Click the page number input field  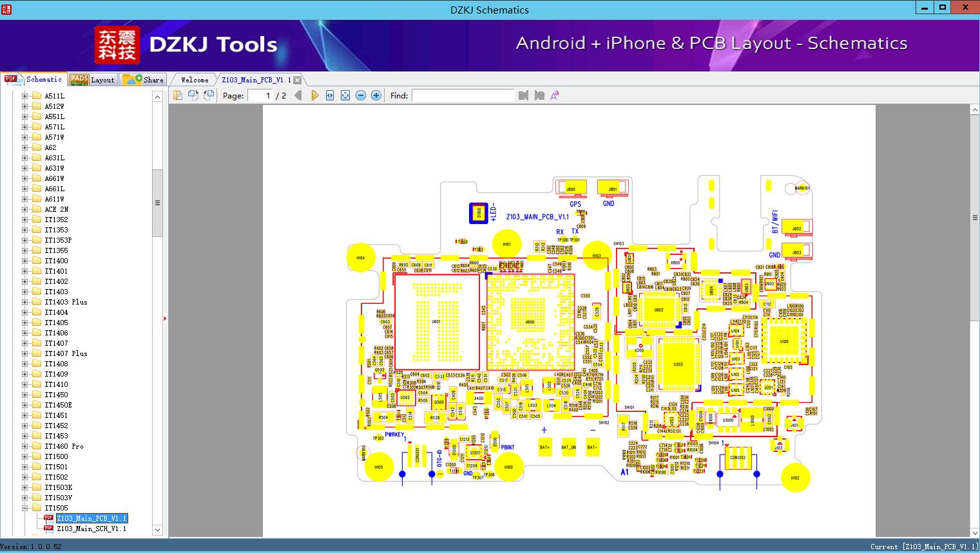260,95
